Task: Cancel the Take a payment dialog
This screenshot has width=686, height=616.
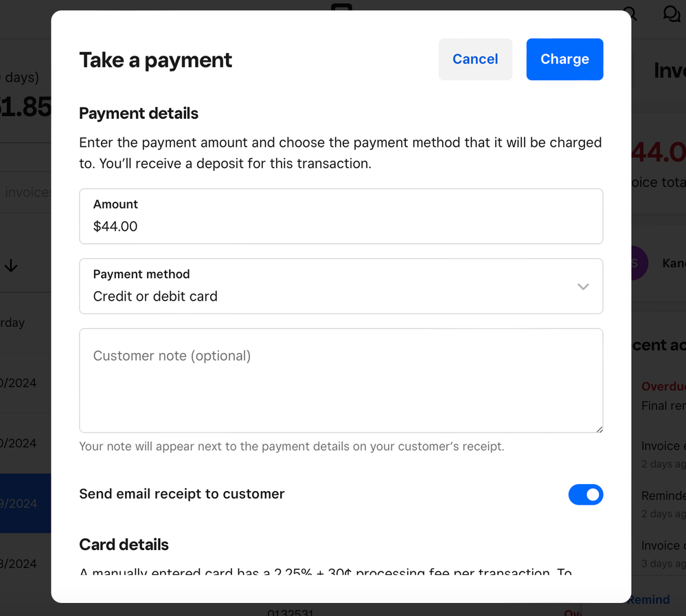Action: [475, 59]
